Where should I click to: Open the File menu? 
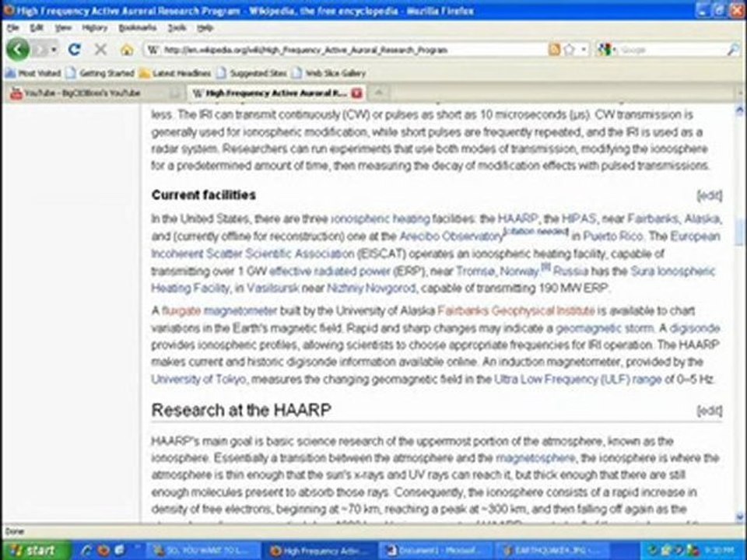[x=13, y=28]
